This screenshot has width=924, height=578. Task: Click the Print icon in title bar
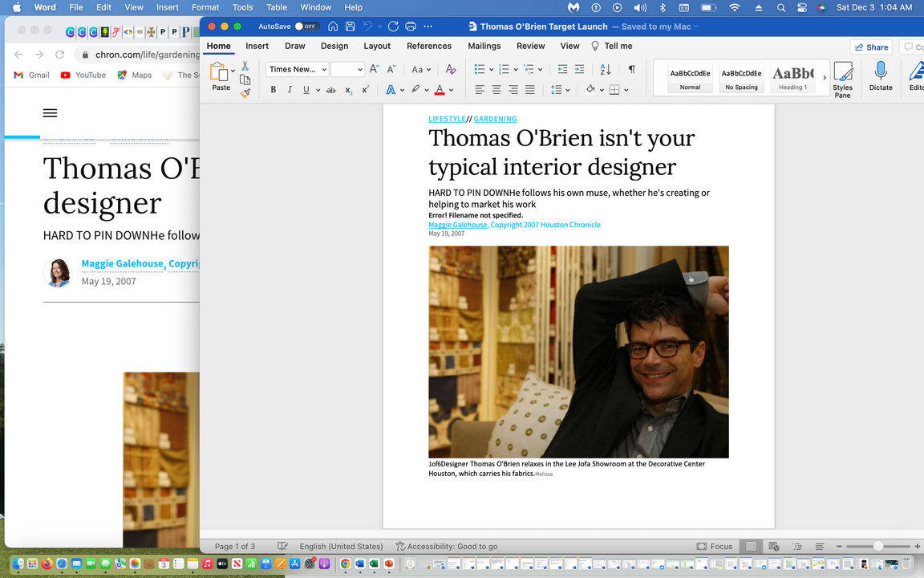(x=411, y=26)
